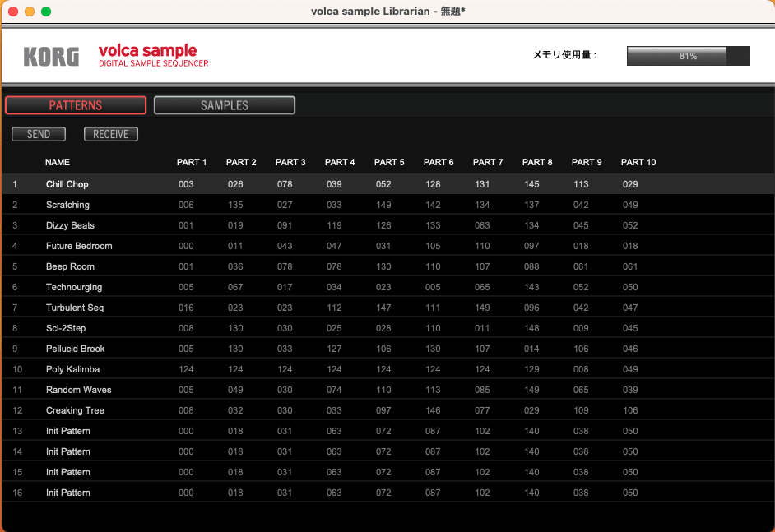The height and width of the screenshot is (532, 775).
Task: Select the Turbulent Seq pattern
Action: [387, 308]
